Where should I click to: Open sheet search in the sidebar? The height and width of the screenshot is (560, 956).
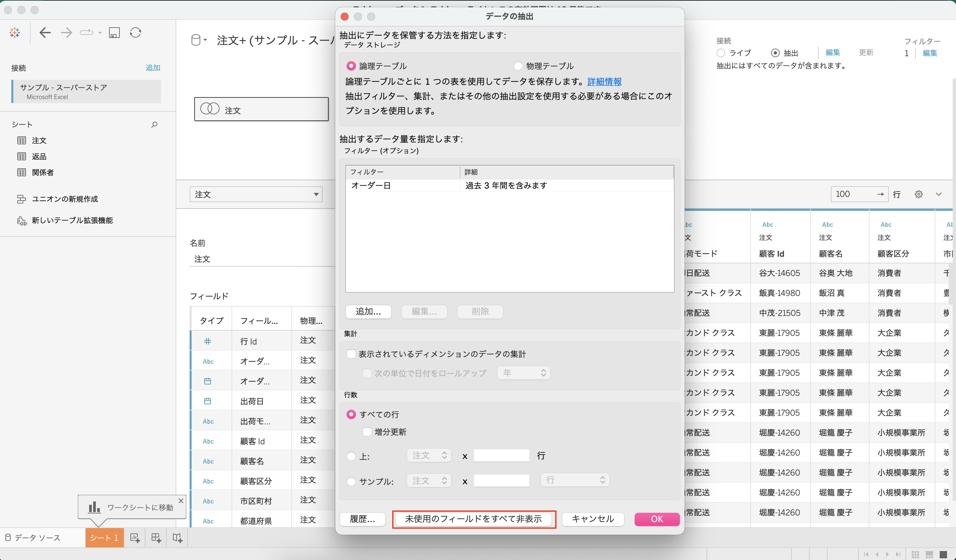pyautogui.click(x=154, y=124)
